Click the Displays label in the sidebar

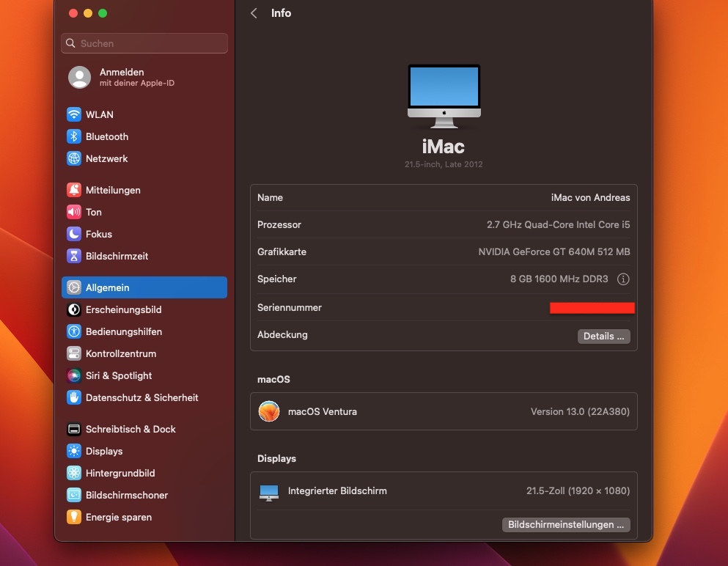coord(104,451)
